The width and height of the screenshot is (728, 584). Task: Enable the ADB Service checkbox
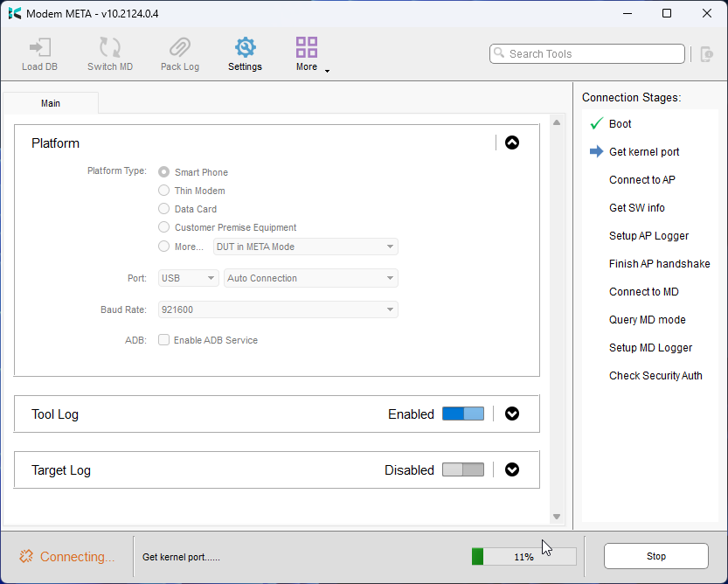(163, 340)
